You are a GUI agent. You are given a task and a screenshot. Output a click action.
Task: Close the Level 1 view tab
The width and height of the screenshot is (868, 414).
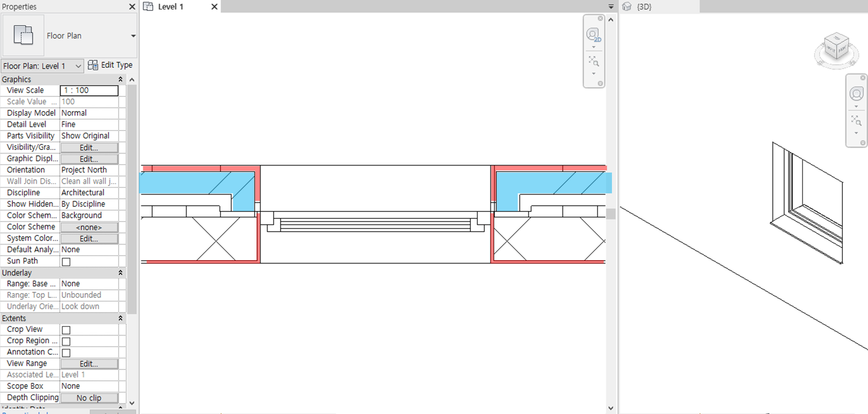tap(214, 7)
